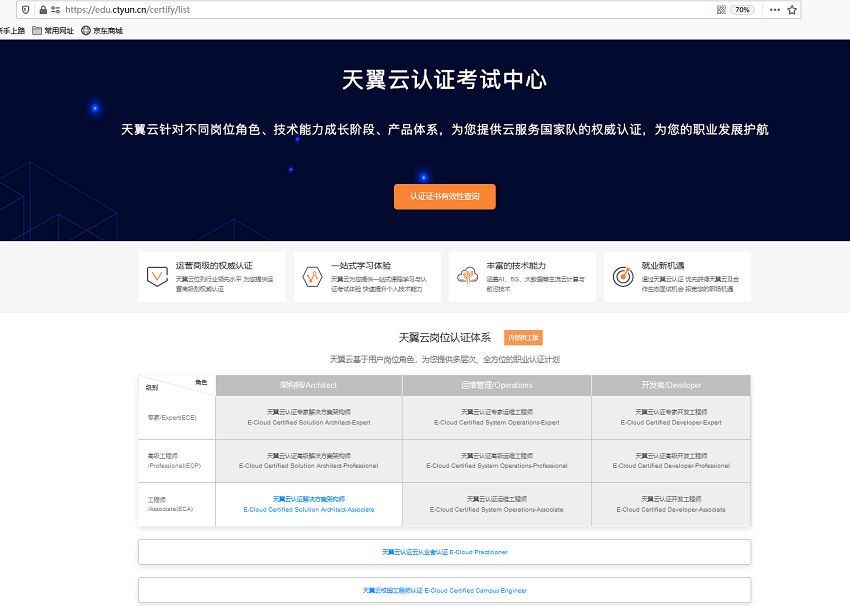Click the 就业新机遇 heading text
This screenshot has width=850, height=606.
(663, 266)
